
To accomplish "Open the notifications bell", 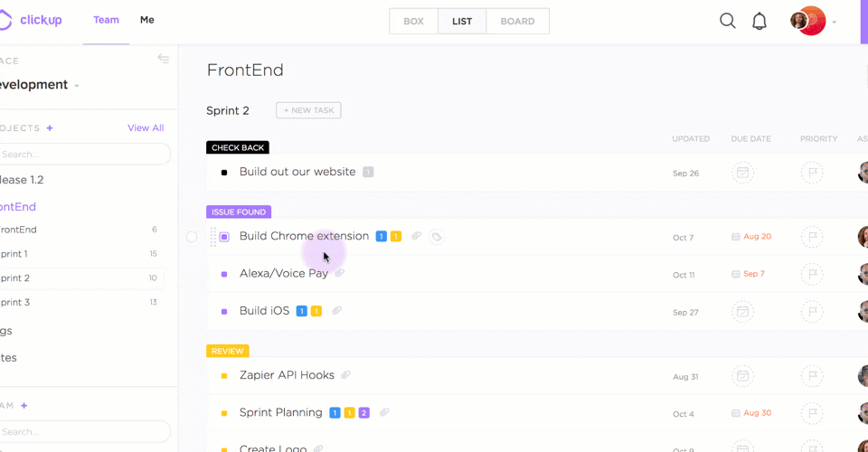I will pos(759,21).
